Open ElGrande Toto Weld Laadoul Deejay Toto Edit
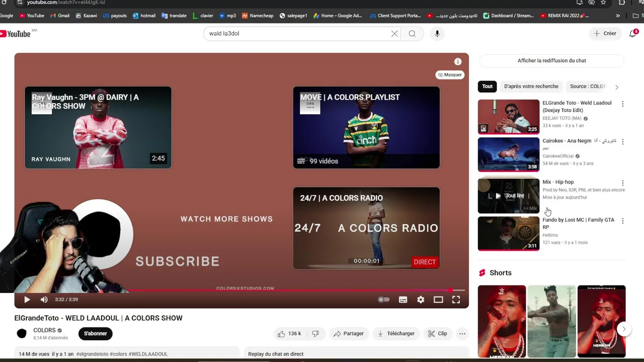The width and height of the screenshot is (644, 362). (508, 117)
